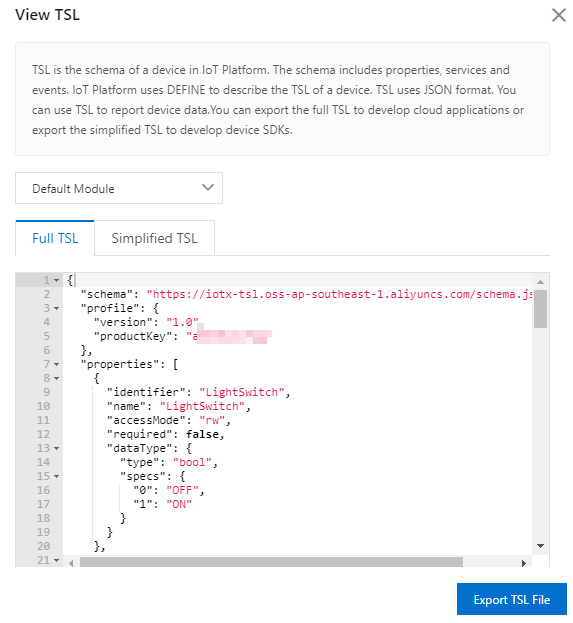Switch to the Simplified TSL tab

click(154, 238)
